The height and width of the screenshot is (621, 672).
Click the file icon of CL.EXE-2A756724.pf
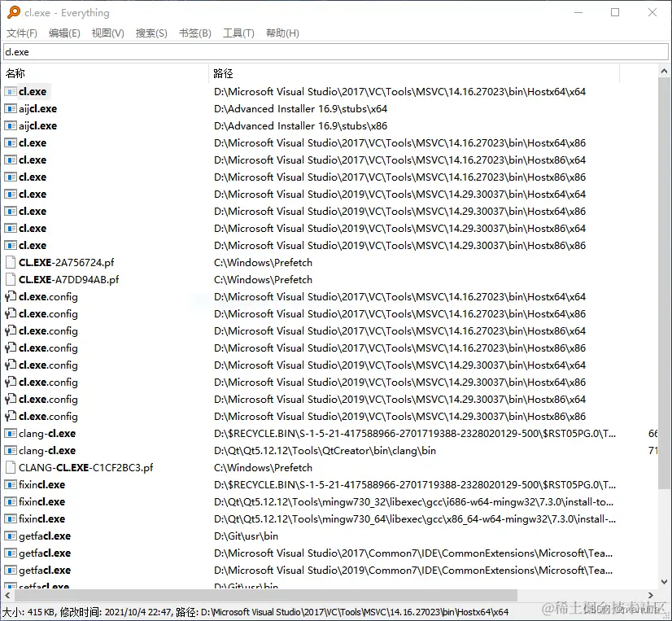pyautogui.click(x=11, y=262)
